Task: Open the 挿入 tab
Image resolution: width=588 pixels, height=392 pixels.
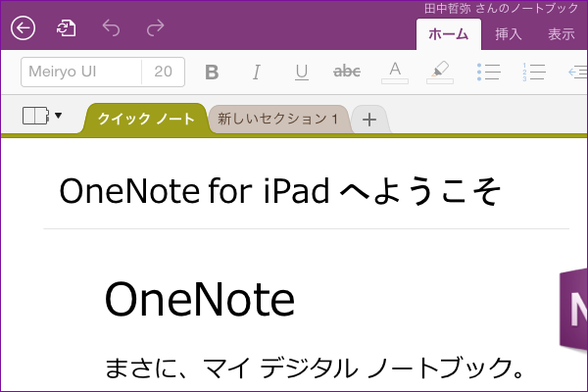Action: (x=508, y=34)
